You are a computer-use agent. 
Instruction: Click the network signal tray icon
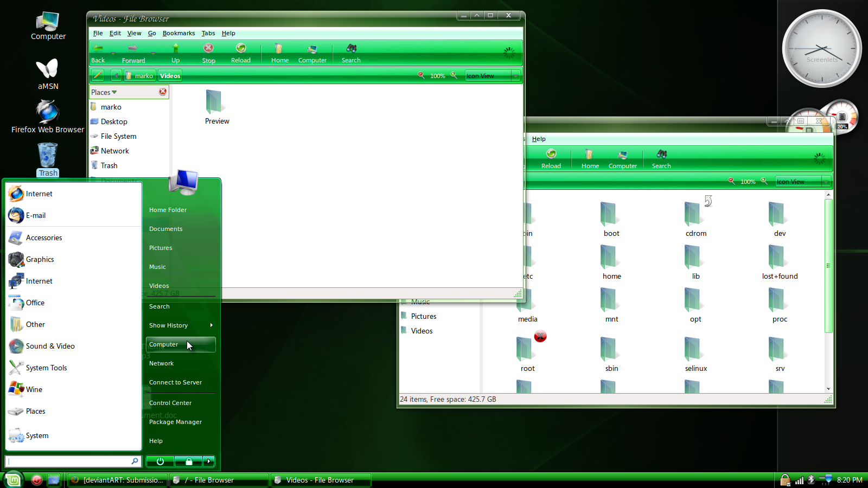click(x=799, y=480)
